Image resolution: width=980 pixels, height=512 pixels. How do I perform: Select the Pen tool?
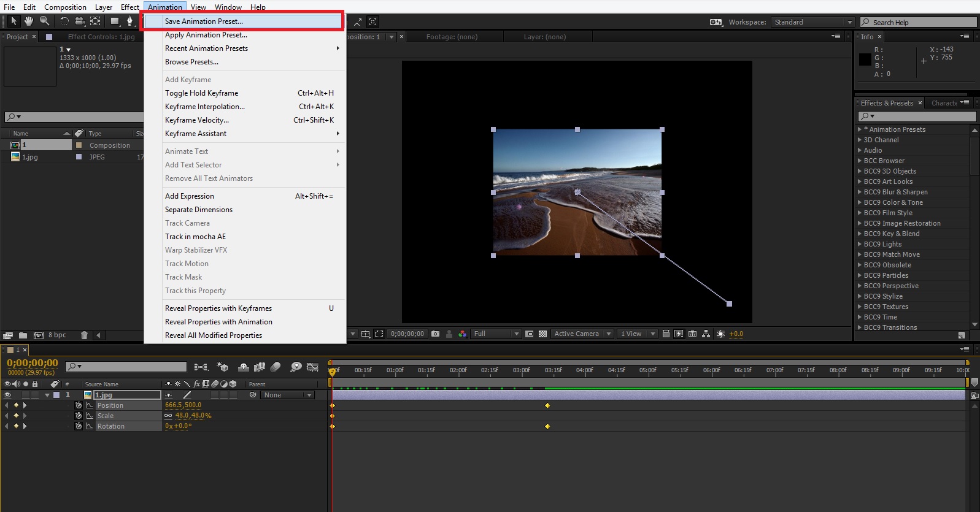(x=129, y=21)
